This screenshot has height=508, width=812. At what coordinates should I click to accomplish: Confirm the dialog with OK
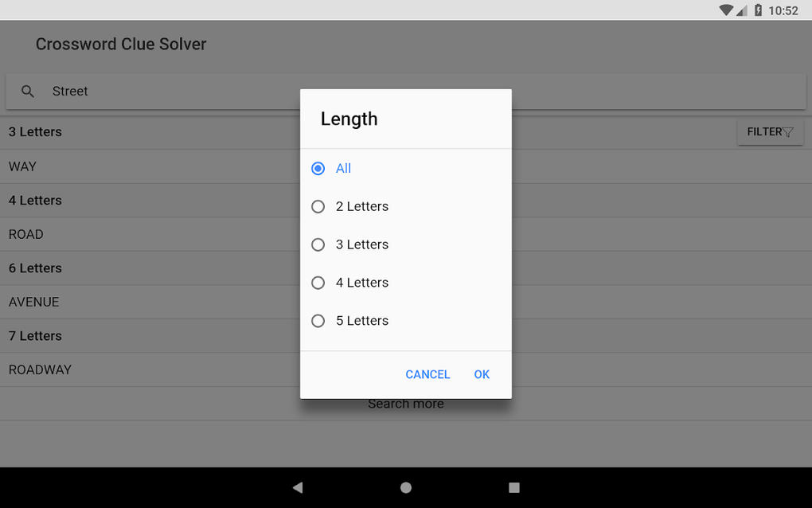[482, 374]
